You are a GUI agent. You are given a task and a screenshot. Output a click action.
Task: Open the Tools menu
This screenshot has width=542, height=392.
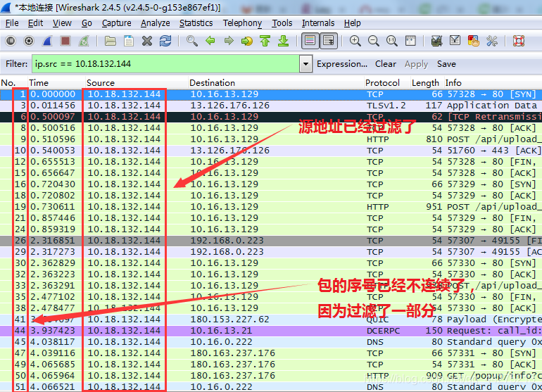[x=282, y=23]
